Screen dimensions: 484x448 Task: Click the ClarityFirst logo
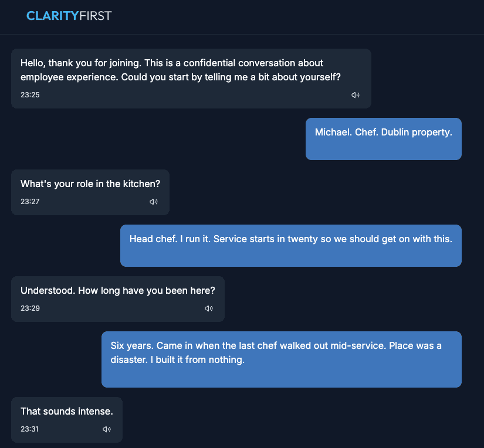pyautogui.click(x=69, y=16)
